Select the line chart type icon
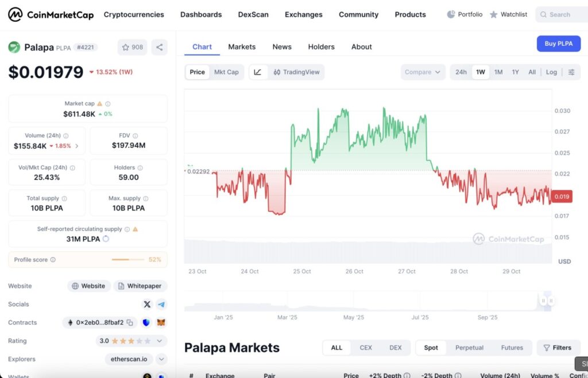Screen dimensions: 588x378 (x=258, y=72)
